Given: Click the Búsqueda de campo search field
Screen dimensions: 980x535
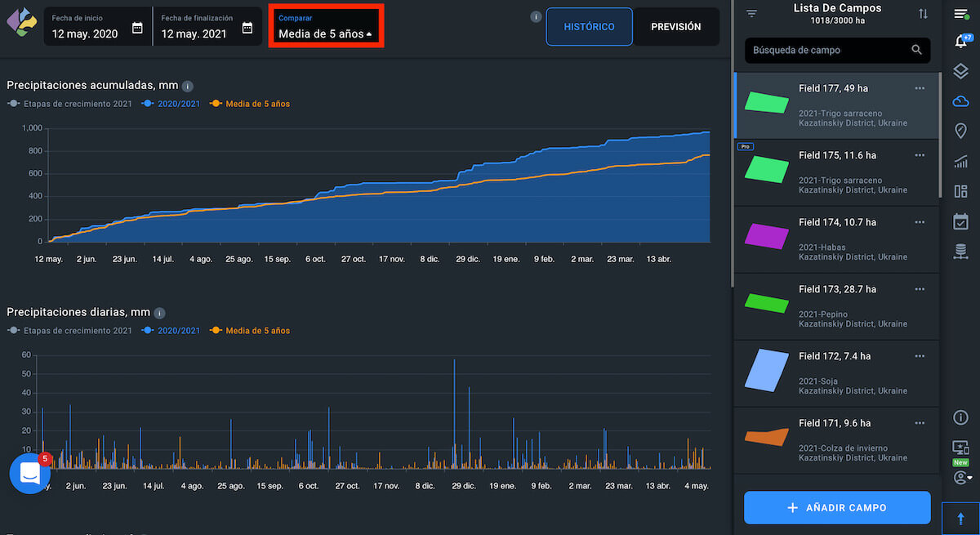Looking at the screenshot, I should [x=829, y=50].
